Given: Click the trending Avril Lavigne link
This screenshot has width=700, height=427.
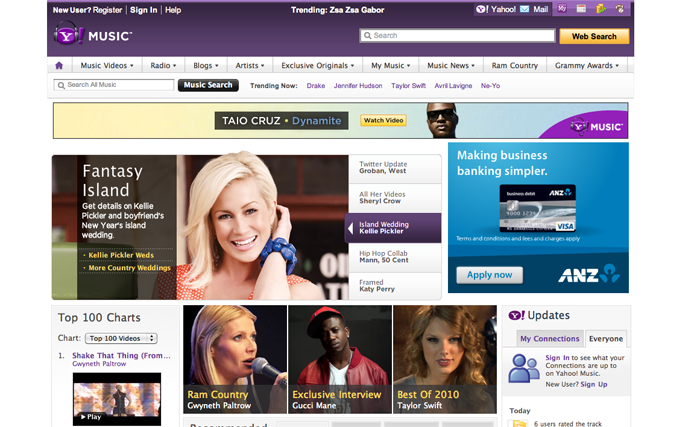Looking at the screenshot, I should click(453, 86).
